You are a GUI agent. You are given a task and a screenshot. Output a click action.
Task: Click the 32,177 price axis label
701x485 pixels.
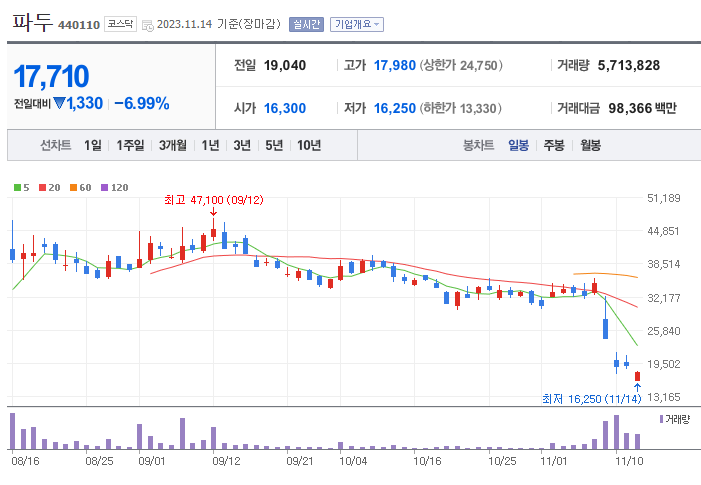(x=664, y=298)
